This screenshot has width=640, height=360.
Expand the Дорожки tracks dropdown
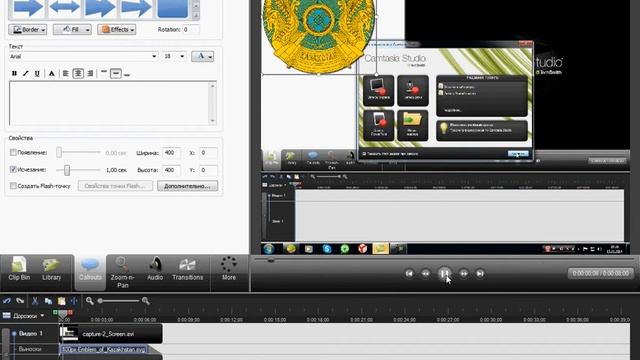[42, 316]
